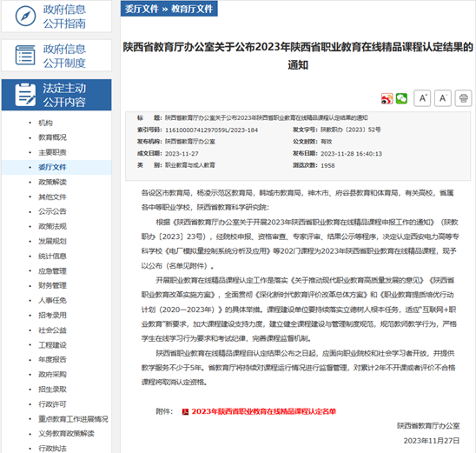Viewport: 476px width, 453px height.
Task: Click the date 2023年11月27日 at bottom
Action: [432, 441]
